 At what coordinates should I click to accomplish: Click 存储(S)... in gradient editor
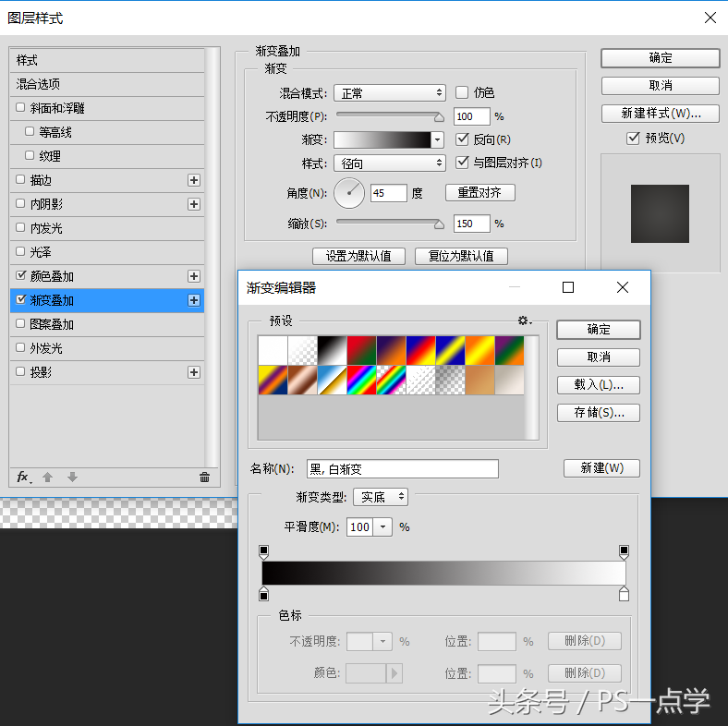[599, 413]
